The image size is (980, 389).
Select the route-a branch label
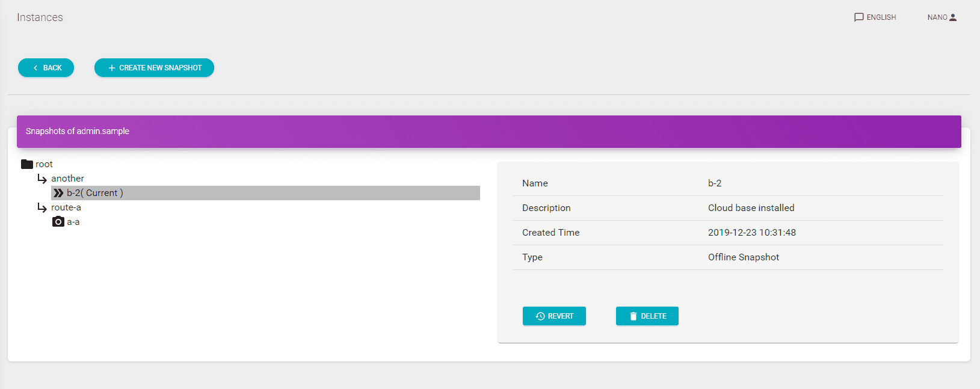66,207
